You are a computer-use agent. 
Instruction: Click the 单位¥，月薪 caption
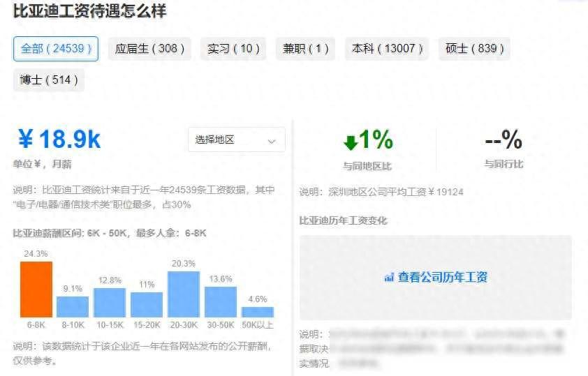point(42,164)
